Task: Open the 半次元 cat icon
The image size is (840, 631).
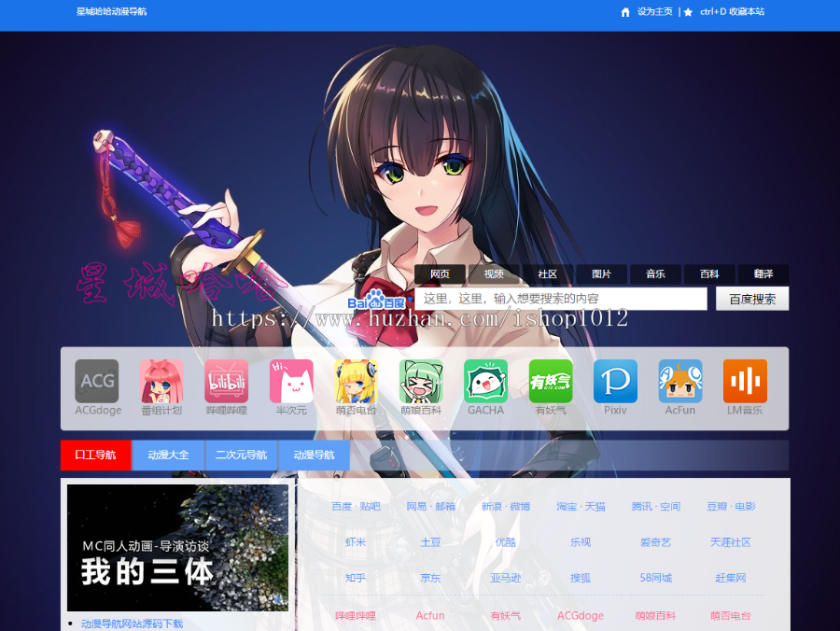Action: 291,381
